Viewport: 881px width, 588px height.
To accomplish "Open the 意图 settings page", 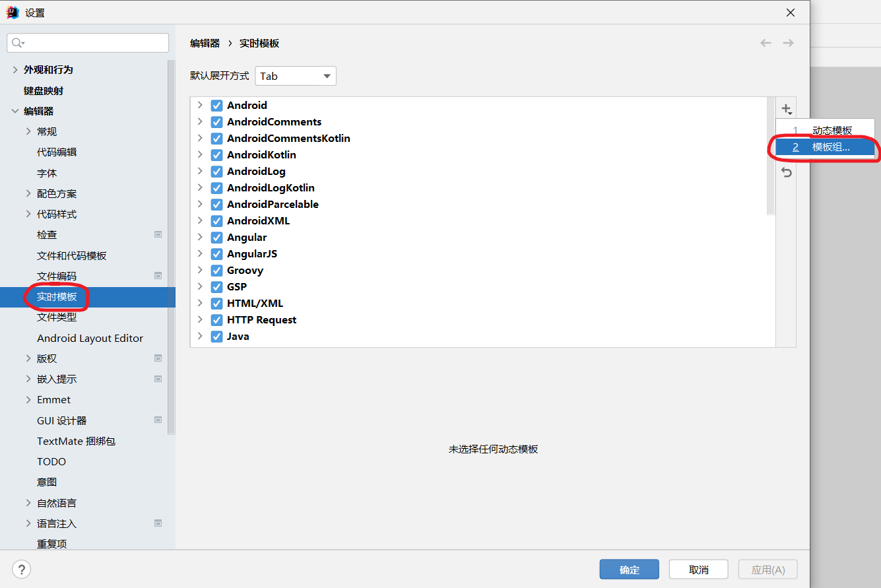I will 47,482.
